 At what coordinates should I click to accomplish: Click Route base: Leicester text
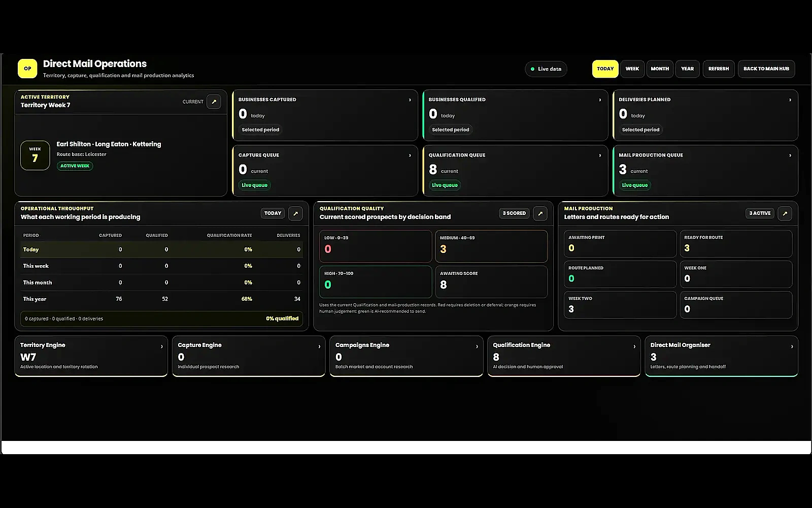pos(82,154)
